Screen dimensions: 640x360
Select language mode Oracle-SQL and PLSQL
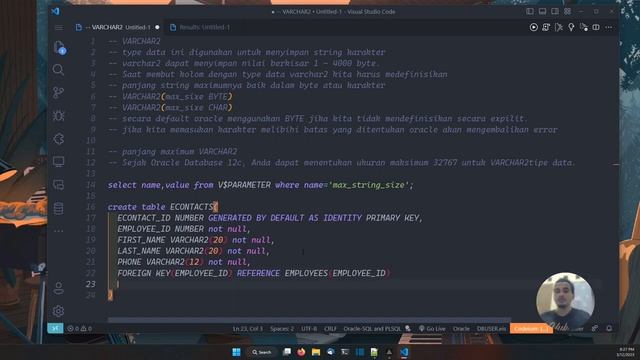372,328
